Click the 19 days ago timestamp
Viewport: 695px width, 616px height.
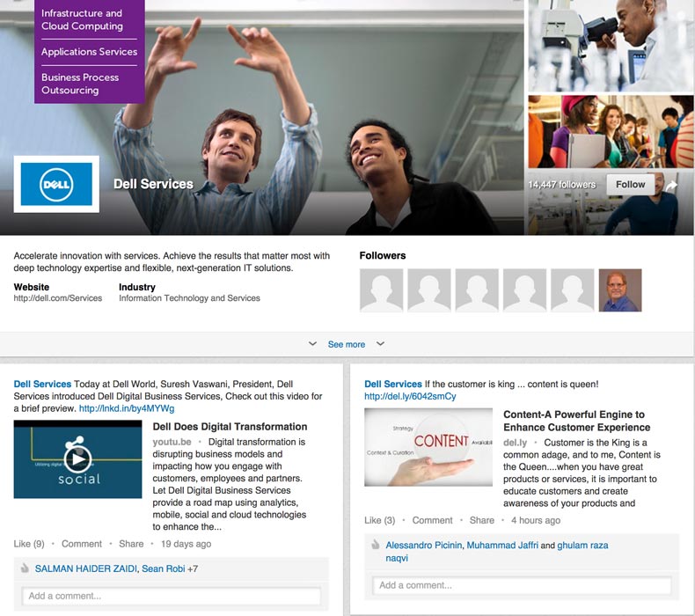186,544
